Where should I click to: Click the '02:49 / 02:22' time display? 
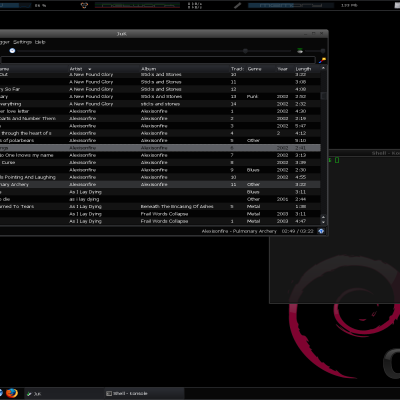(x=297, y=231)
